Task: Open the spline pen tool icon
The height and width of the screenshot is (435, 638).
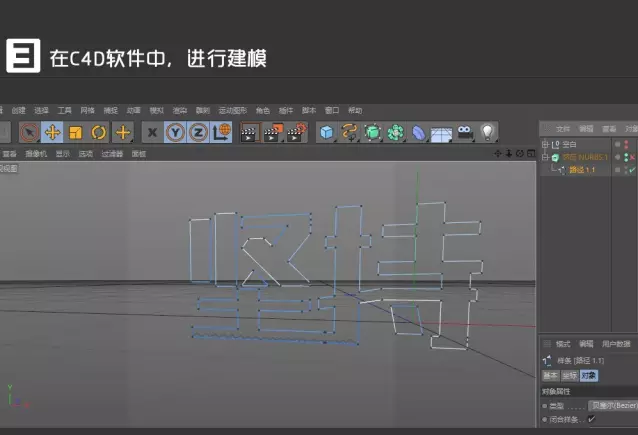Action: coord(350,132)
